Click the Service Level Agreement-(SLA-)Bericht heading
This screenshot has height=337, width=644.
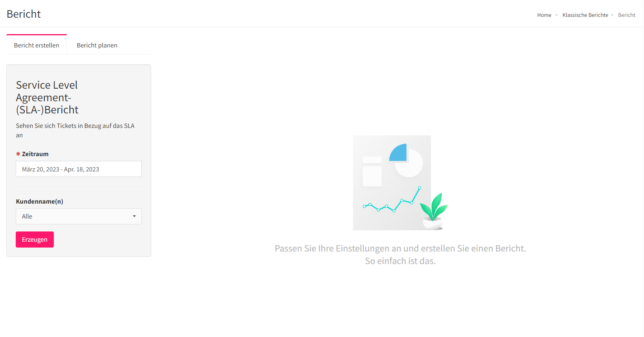point(47,97)
